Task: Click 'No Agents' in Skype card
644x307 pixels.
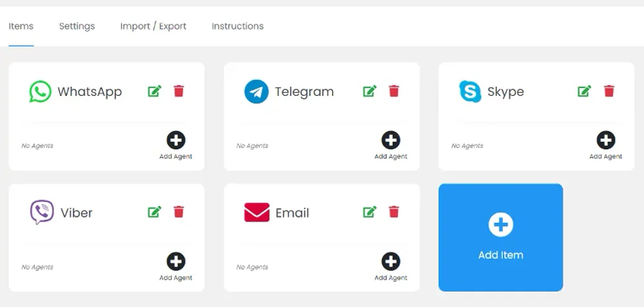Action: pos(468,145)
